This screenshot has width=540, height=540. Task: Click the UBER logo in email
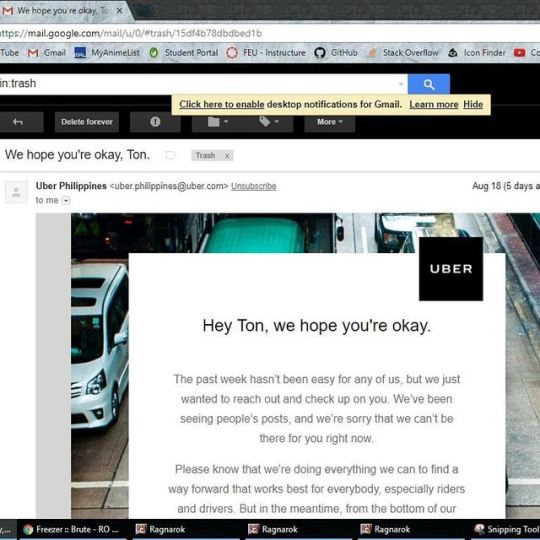point(451,269)
